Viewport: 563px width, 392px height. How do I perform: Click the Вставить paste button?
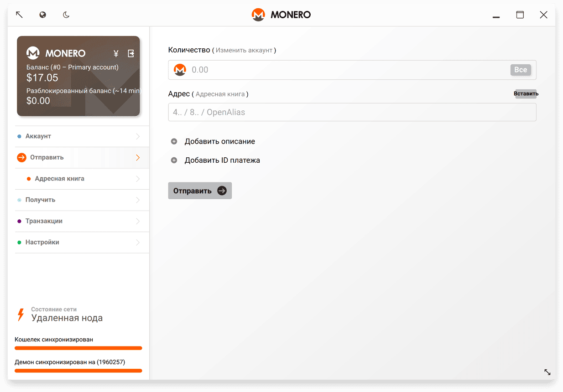526,94
